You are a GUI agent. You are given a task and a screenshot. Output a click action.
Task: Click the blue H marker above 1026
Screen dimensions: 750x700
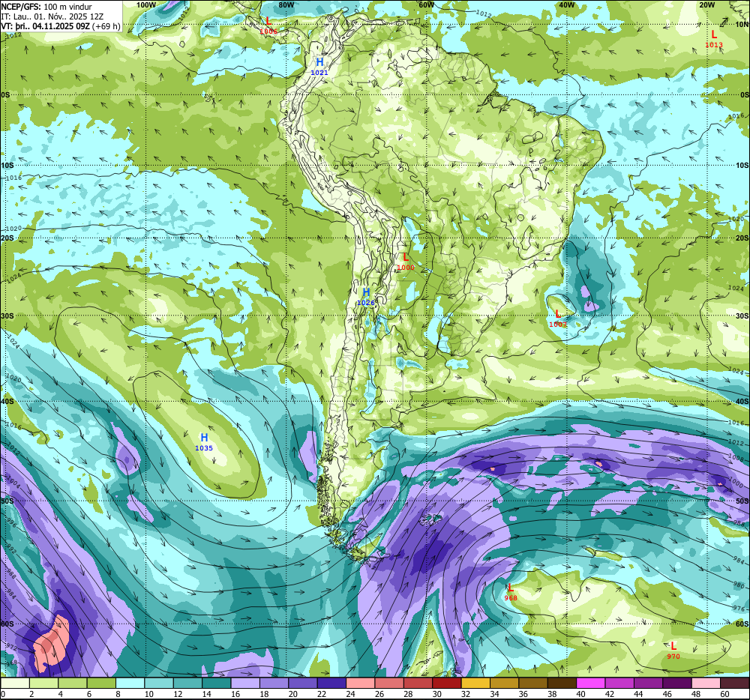366,292
